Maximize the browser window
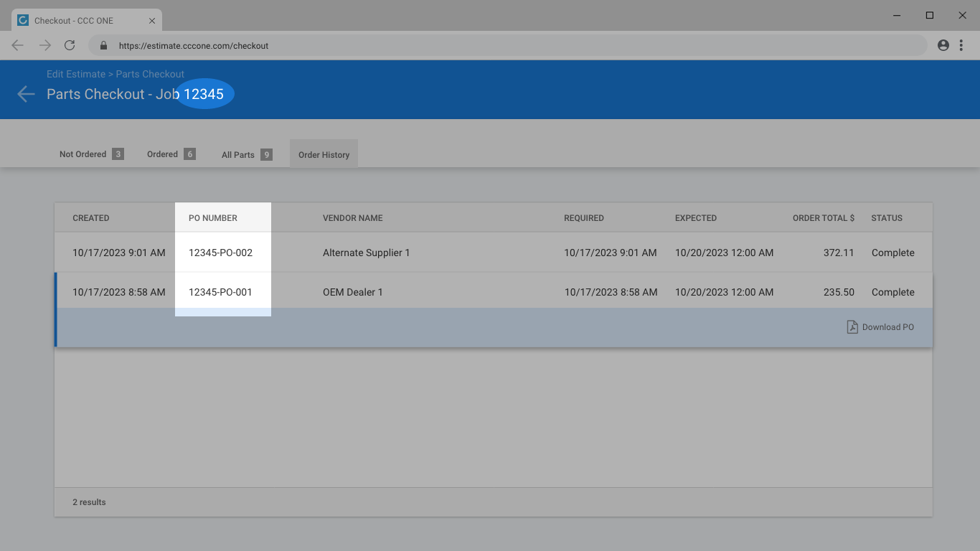The width and height of the screenshot is (980, 551). [930, 15]
